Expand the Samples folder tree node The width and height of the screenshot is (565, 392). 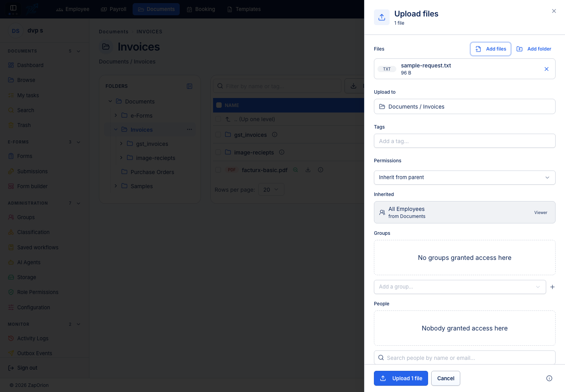[116, 186]
